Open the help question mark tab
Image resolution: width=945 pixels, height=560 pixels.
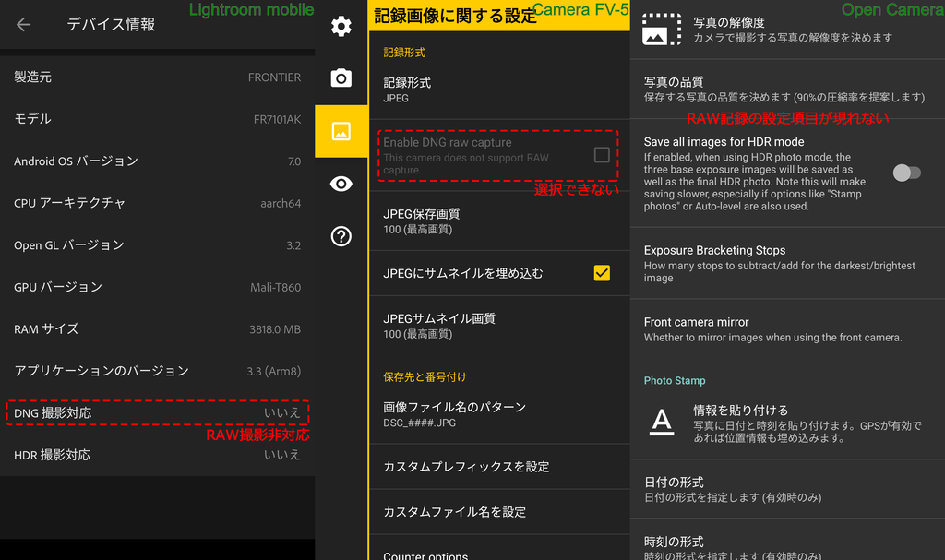pyautogui.click(x=341, y=235)
